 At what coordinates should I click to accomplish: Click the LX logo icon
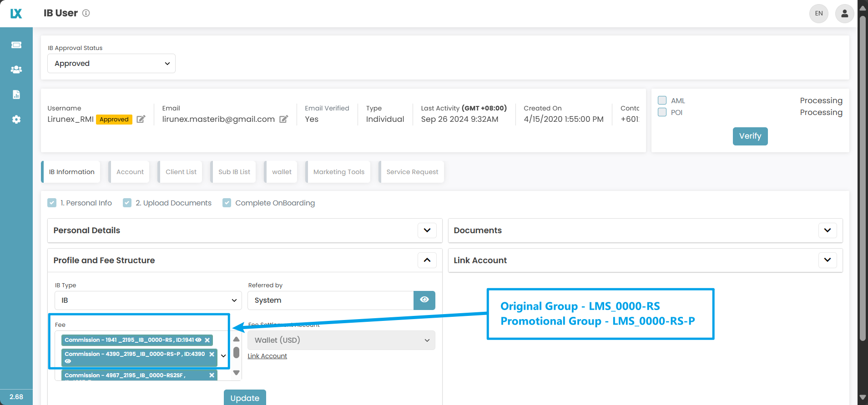coord(16,14)
